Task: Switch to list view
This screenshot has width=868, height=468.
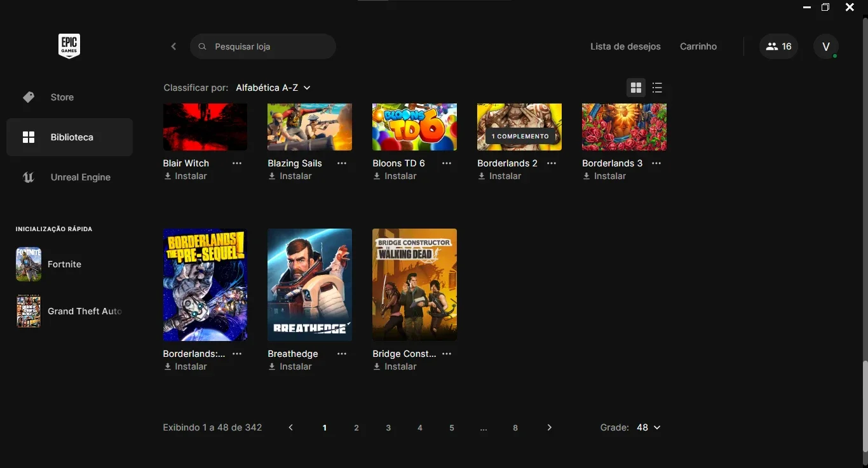Action: click(657, 88)
